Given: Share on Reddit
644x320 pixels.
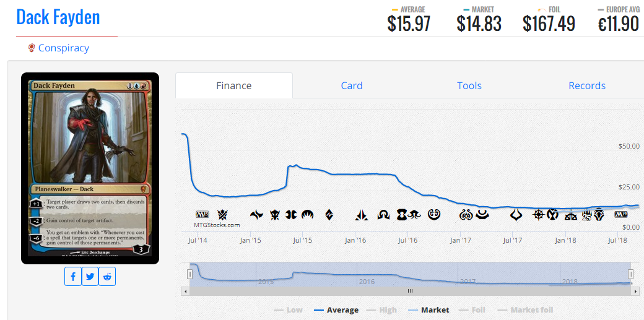Looking at the screenshot, I should pos(107,277).
